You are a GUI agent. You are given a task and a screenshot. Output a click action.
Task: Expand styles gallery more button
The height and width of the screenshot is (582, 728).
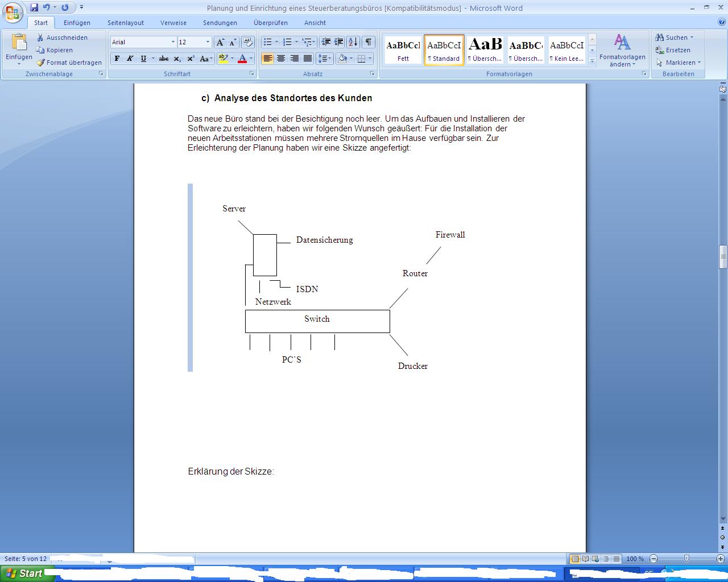[x=592, y=60]
